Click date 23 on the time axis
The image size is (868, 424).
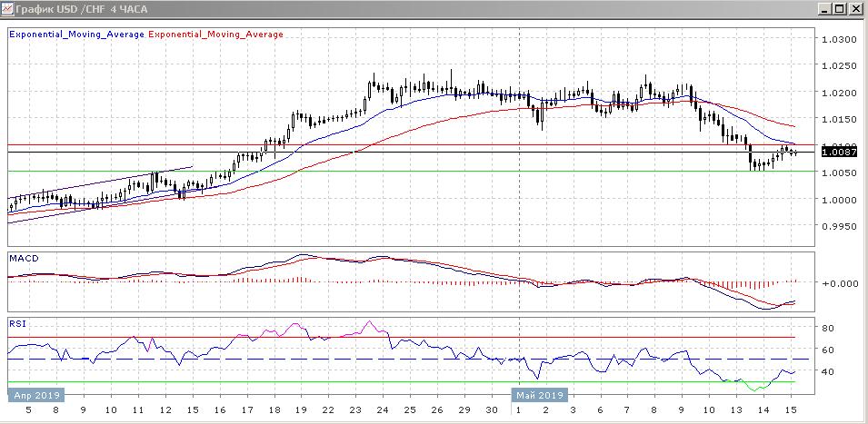[355, 410]
